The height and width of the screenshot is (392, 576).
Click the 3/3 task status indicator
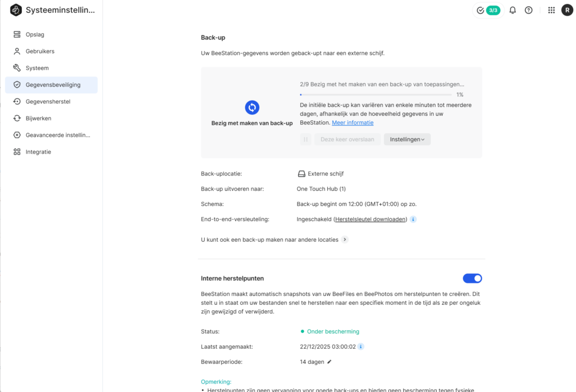click(488, 10)
